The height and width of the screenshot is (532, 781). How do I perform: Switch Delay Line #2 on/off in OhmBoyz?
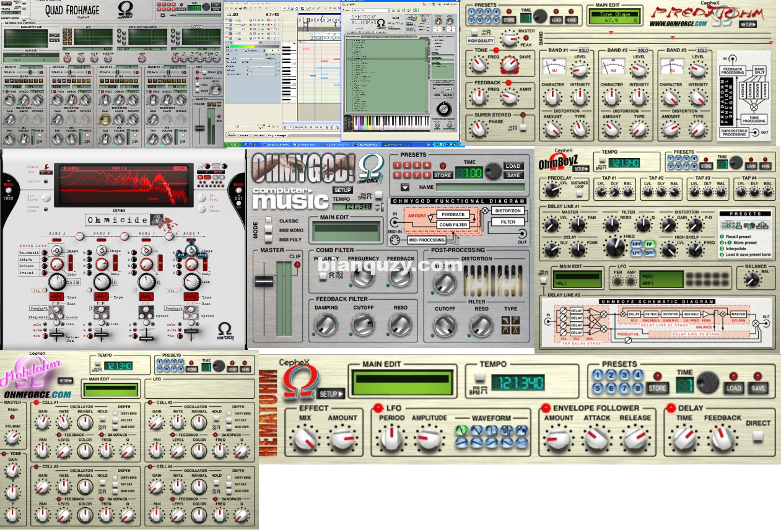click(x=543, y=281)
